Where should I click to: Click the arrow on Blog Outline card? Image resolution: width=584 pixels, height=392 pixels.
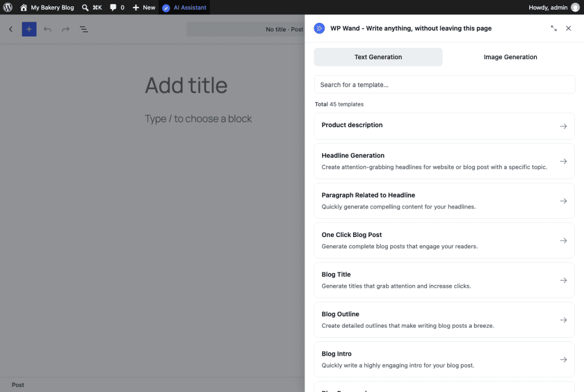[563, 320]
